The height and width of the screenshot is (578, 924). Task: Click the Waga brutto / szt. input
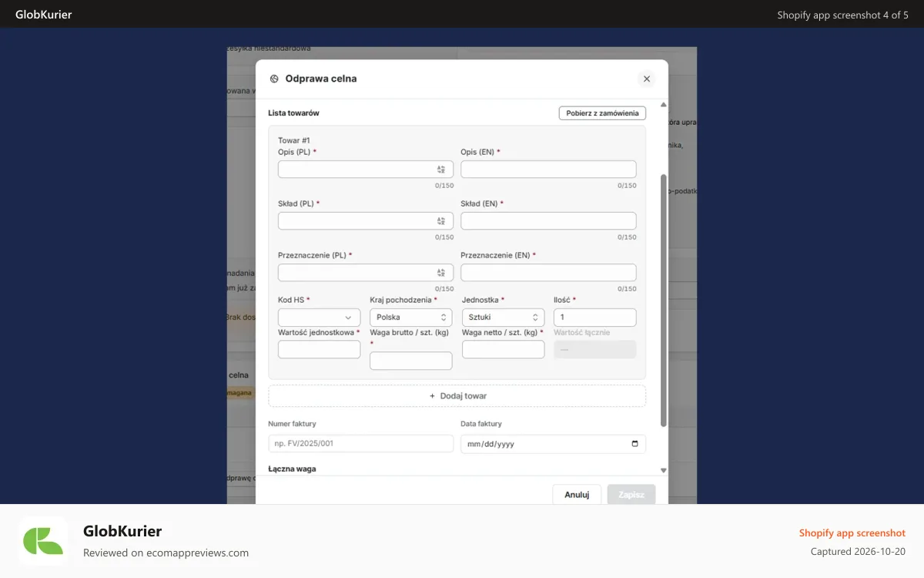[x=410, y=361]
